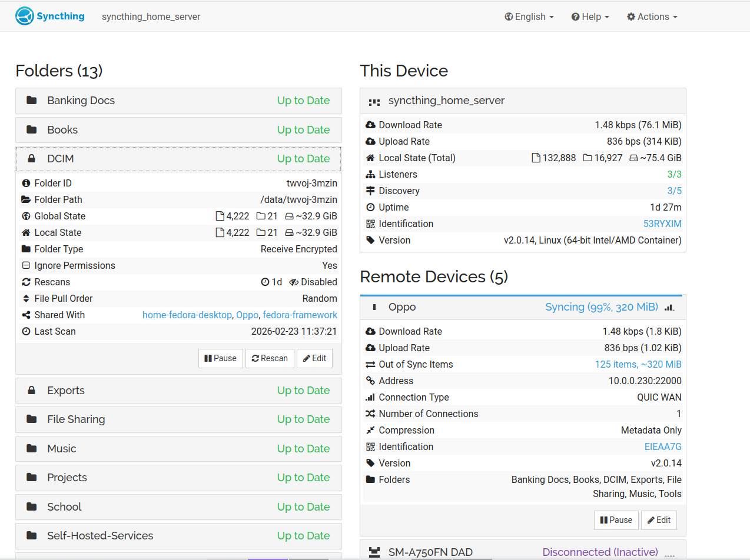
Task: Open the Actions menu
Action: (x=652, y=17)
